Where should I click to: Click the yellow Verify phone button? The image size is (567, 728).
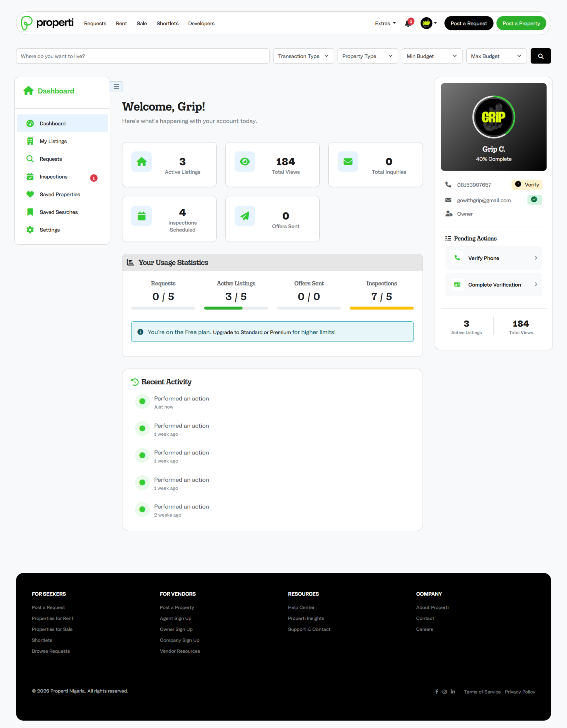527,185
